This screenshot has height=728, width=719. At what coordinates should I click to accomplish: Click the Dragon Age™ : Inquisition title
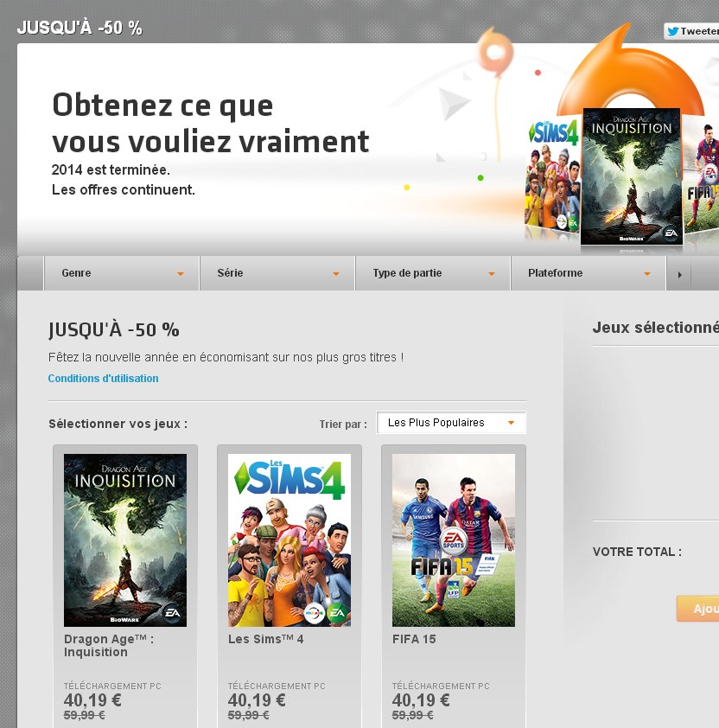[109, 645]
